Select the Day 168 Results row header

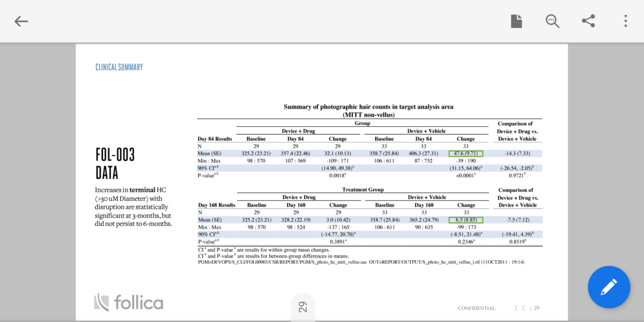click(x=216, y=205)
